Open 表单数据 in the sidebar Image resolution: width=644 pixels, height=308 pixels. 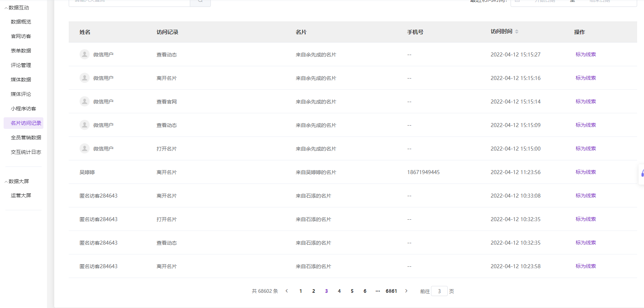coord(21,51)
